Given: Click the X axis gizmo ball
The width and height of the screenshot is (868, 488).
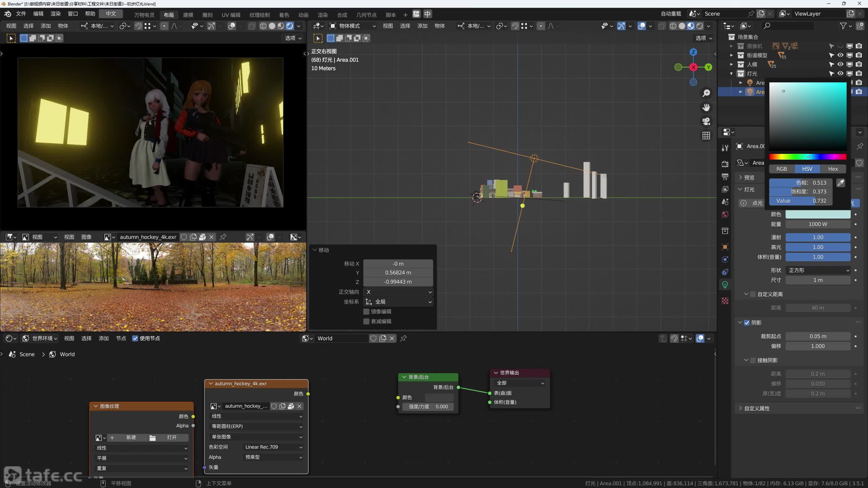Looking at the screenshot, I should point(693,67).
